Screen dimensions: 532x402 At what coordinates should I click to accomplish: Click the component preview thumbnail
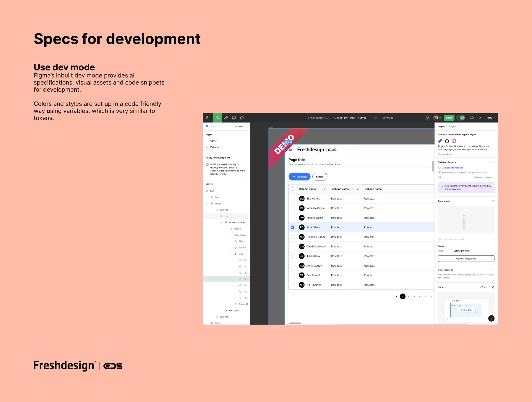pos(466,220)
